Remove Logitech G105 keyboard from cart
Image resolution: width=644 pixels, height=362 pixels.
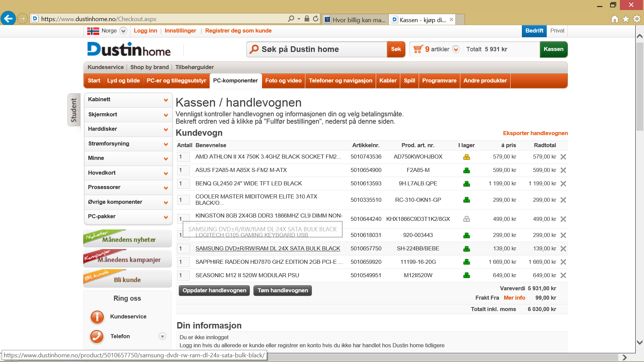pyautogui.click(x=563, y=235)
